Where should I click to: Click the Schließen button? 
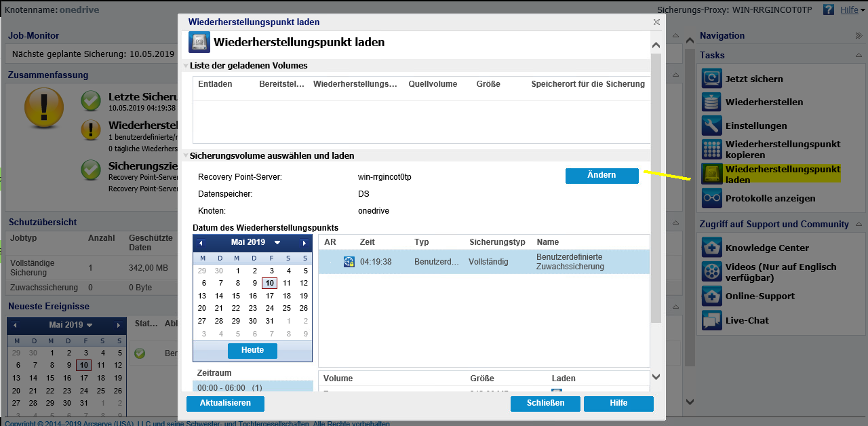coord(545,404)
